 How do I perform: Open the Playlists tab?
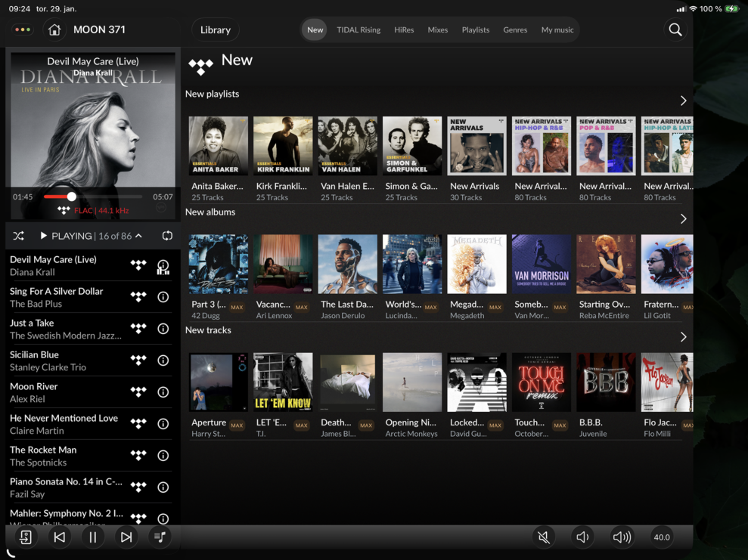coord(475,29)
